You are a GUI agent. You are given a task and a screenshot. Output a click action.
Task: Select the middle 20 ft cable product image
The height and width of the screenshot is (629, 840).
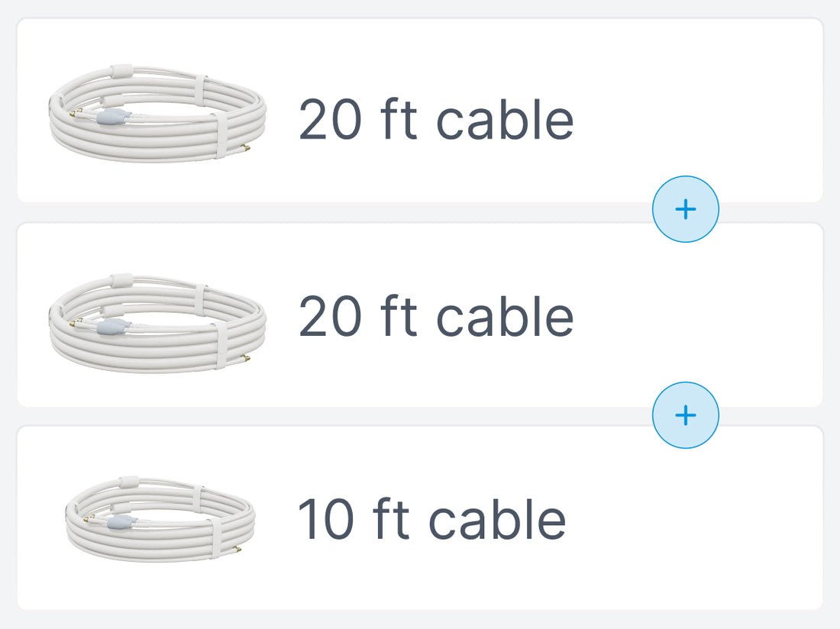point(158,321)
